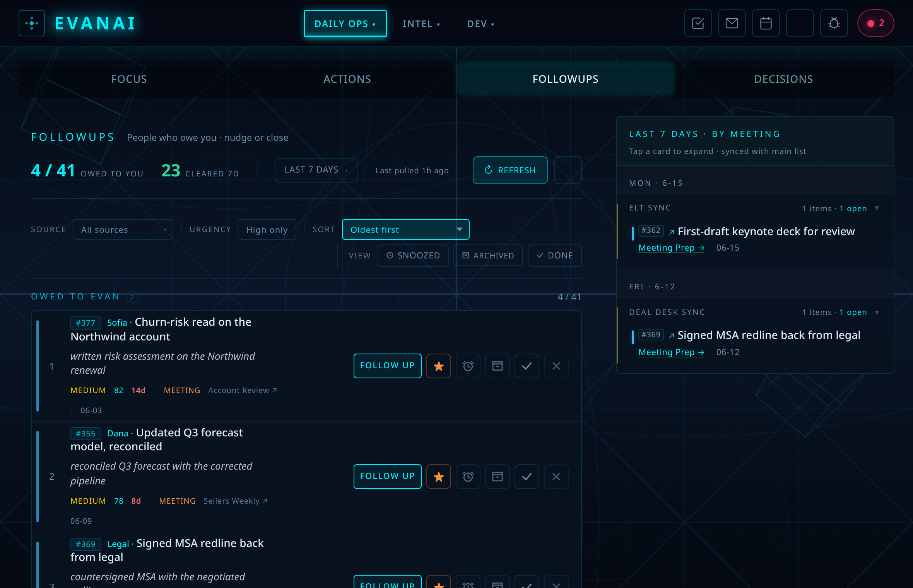Click the 'Last pulled 1h ago' text

tap(412, 171)
